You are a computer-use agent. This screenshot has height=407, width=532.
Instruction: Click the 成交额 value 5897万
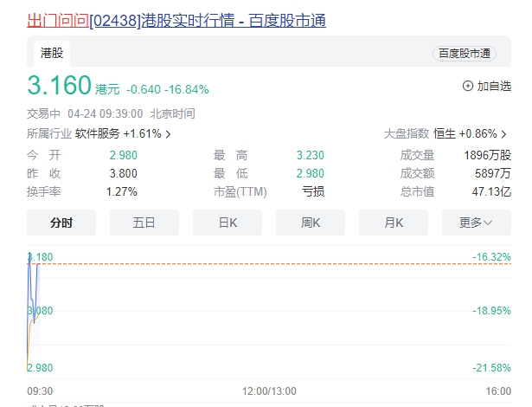[x=493, y=173]
